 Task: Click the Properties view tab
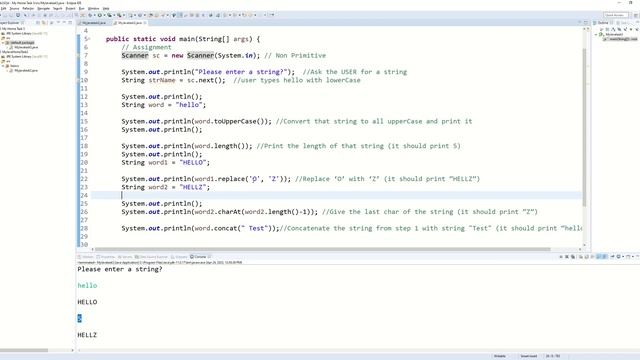106,257
